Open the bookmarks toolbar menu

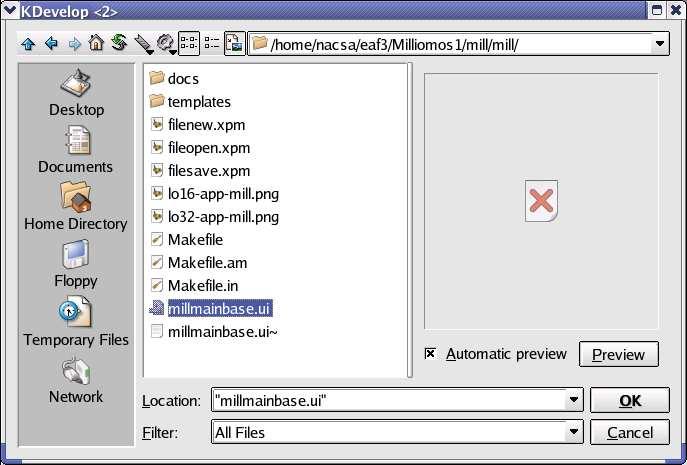pos(143,44)
